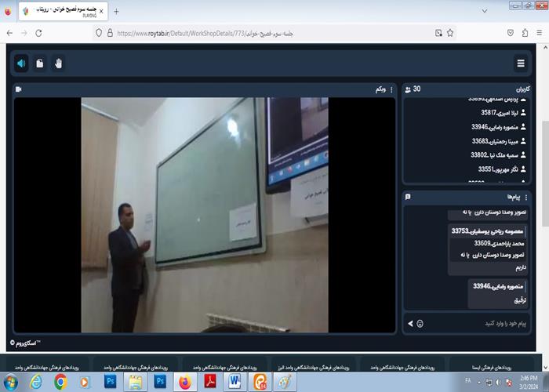Screen dimensions: 549x392
Task: Go back with the browser back arrow
Action: [9, 33]
